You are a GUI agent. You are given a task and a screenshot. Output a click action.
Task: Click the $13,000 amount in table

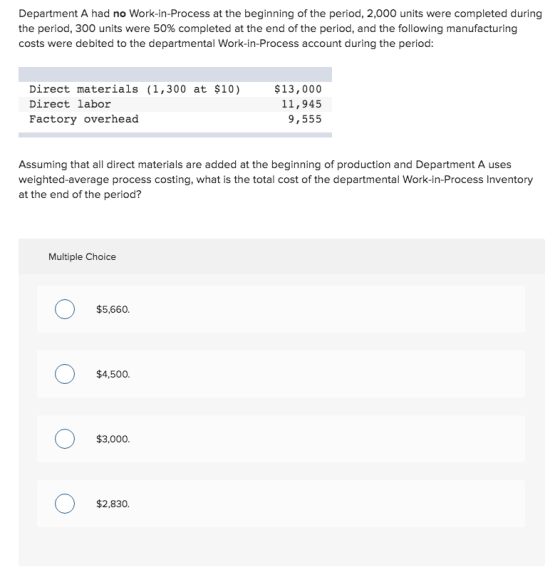(298, 89)
